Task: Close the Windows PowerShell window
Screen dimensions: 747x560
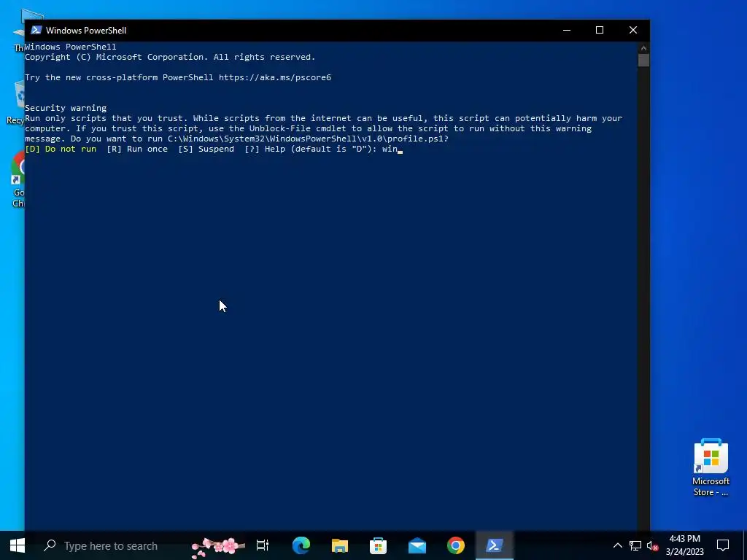Action: (633, 30)
